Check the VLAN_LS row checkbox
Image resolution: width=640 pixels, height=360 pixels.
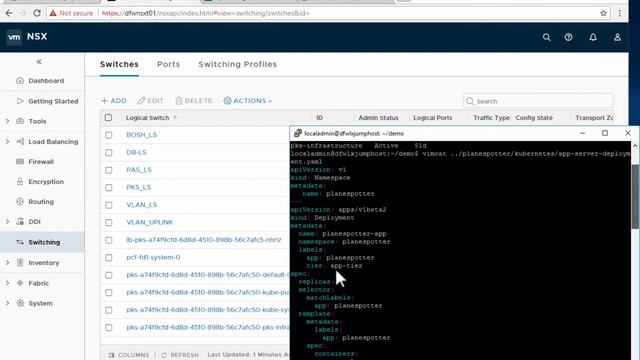point(109,205)
